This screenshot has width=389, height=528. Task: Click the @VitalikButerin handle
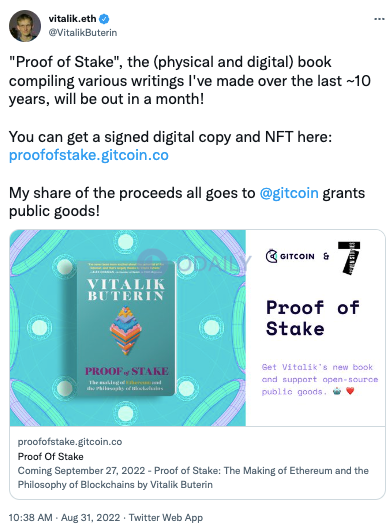[83, 33]
